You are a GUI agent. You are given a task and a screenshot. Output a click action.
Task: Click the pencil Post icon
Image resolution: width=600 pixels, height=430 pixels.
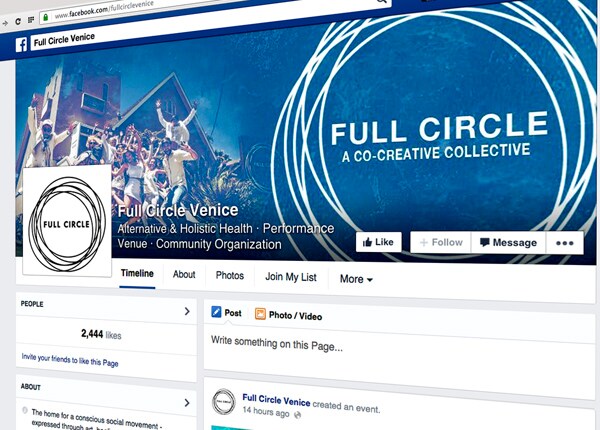coord(216,312)
